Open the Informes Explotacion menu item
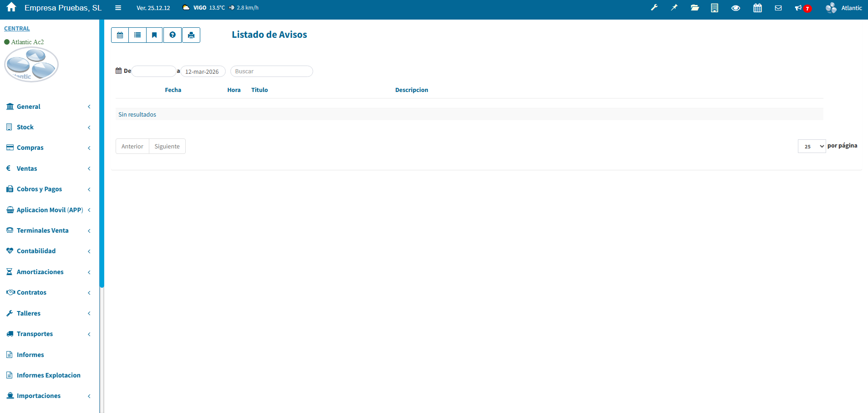The height and width of the screenshot is (413, 868). coord(48,375)
